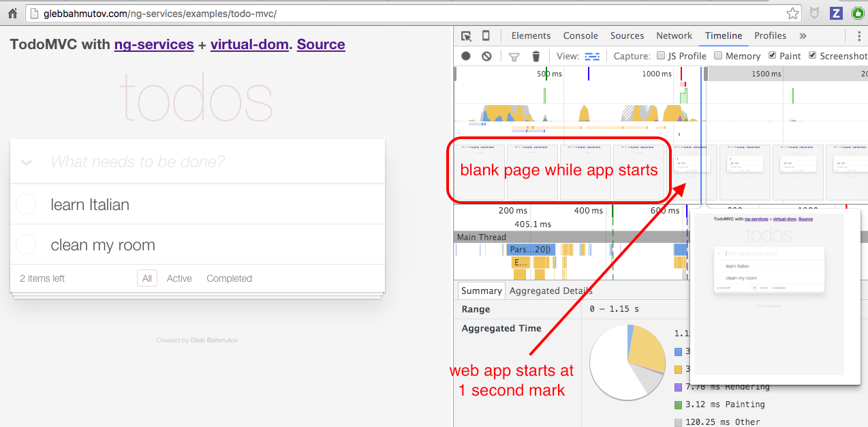
Task: Filter todos by Completed
Action: (x=229, y=278)
